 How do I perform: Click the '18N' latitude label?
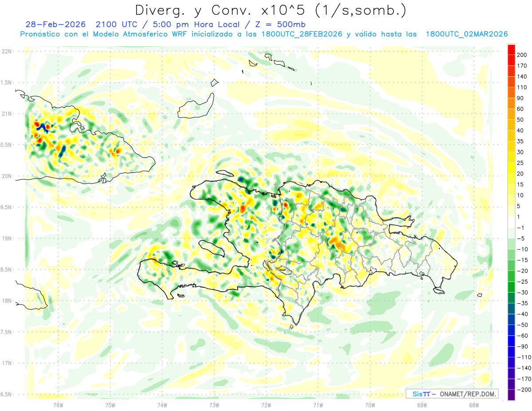(6, 301)
